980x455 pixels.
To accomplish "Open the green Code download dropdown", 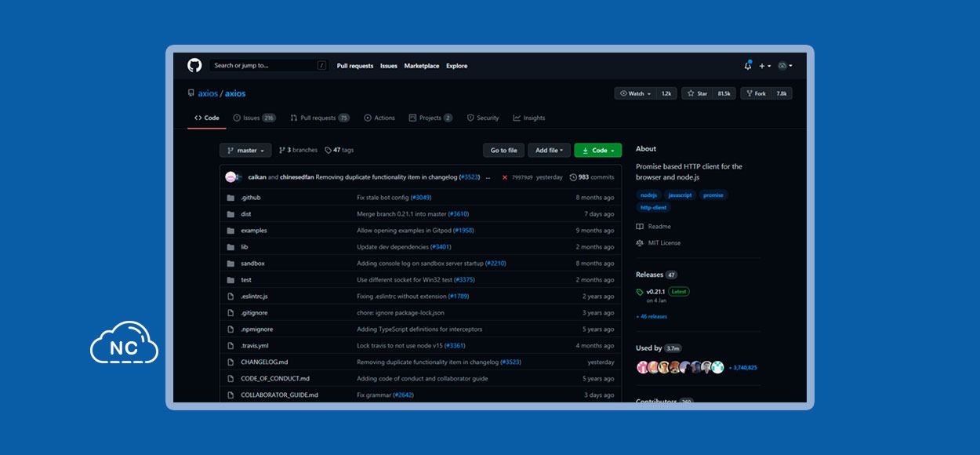I will tap(597, 150).
